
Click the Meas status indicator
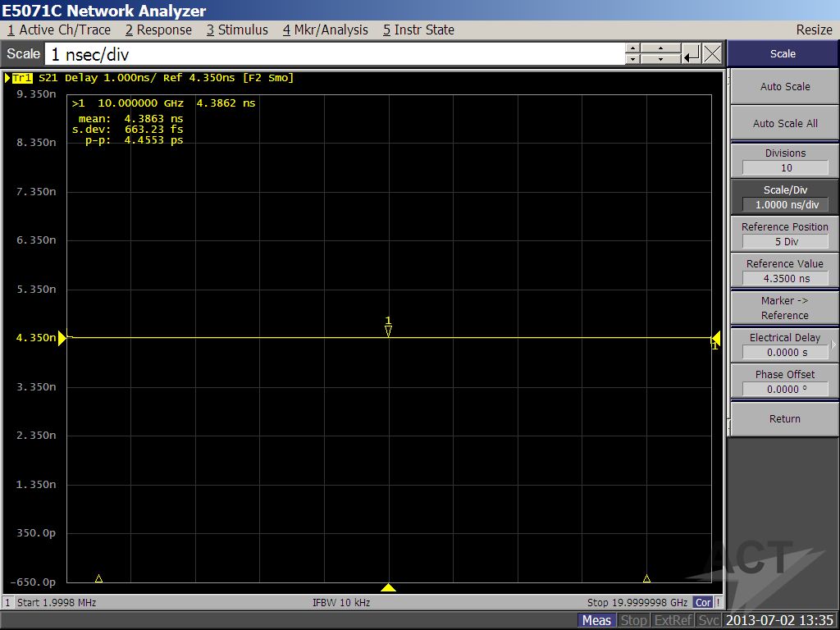point(596,620)
